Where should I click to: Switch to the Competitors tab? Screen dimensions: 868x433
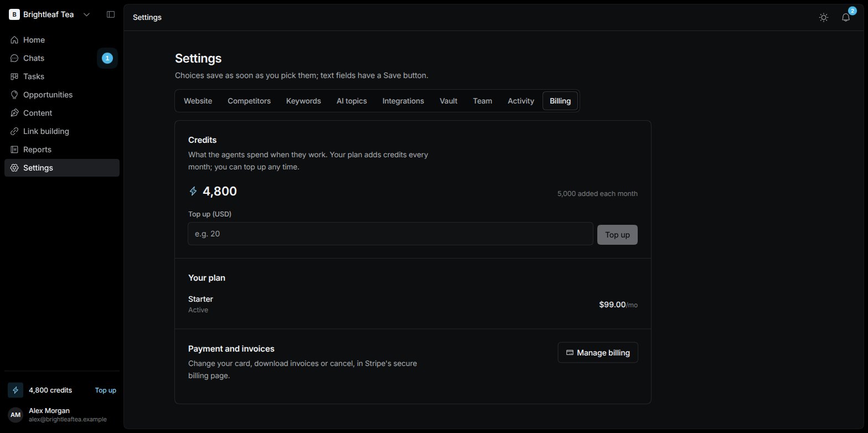(249, 101)
